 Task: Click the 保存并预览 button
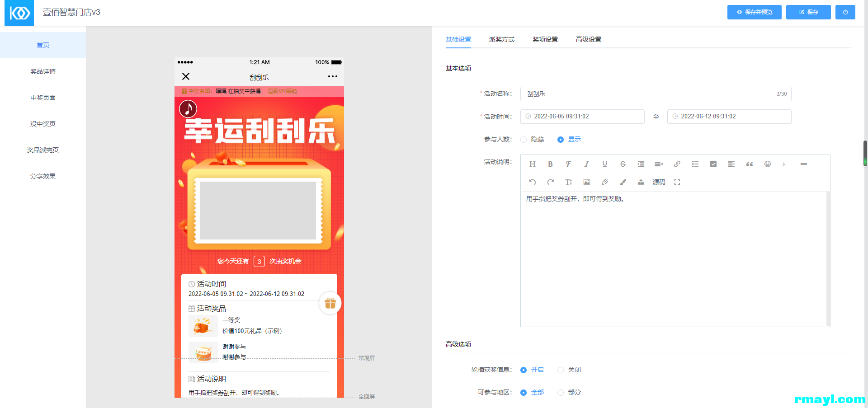click(x=755, y=12)
